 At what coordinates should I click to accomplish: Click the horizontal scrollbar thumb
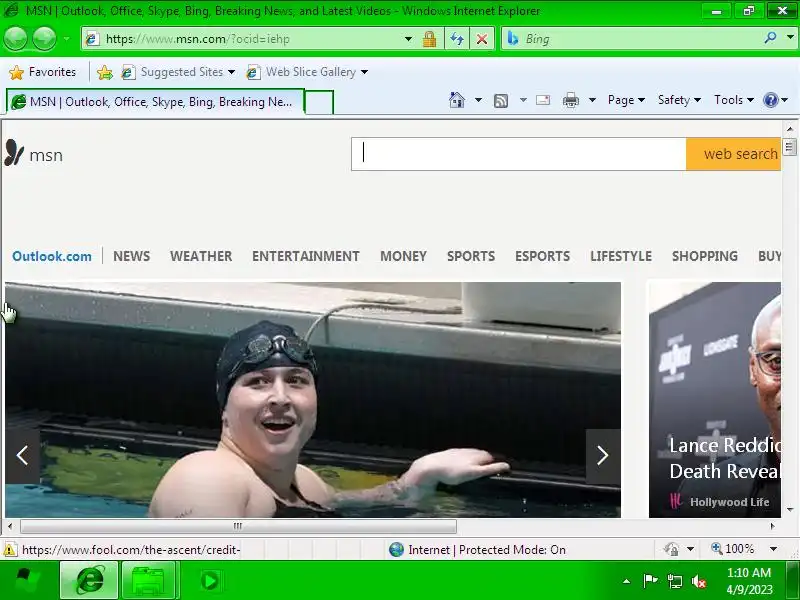[x=238, y=526]
